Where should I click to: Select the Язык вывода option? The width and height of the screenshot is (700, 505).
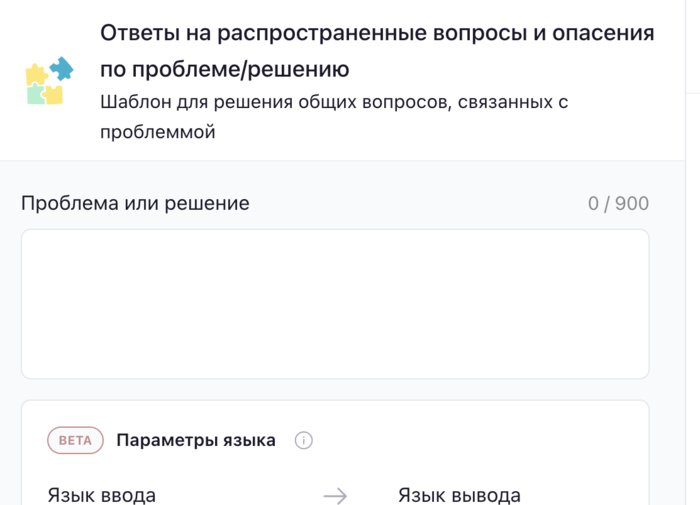point(459,495)
